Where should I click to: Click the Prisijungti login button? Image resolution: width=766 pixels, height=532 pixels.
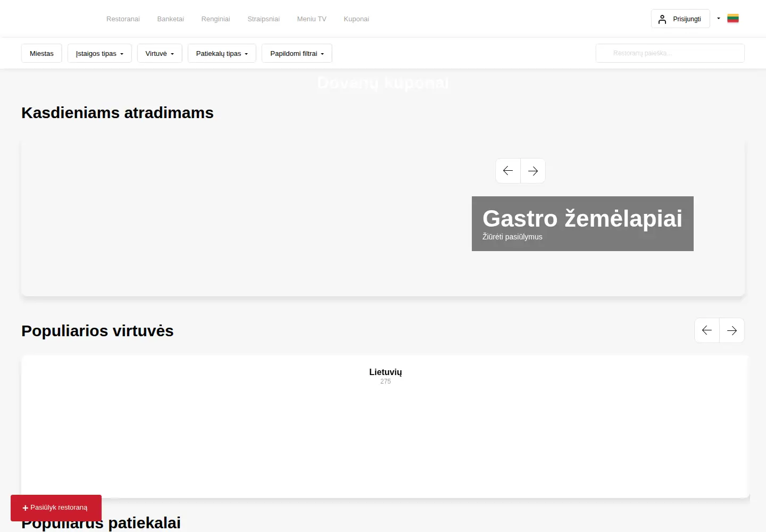click(x=680, y=19)
